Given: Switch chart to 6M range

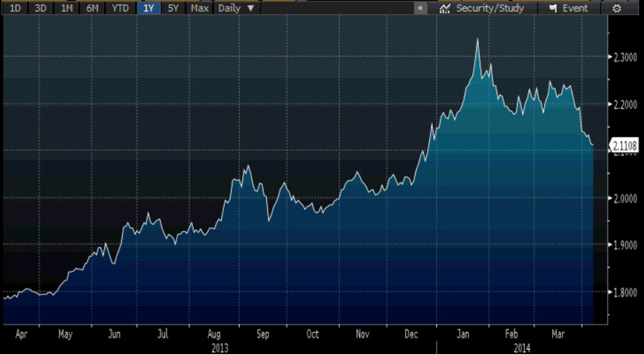Looking at the screenshot, I should (93, 8).
